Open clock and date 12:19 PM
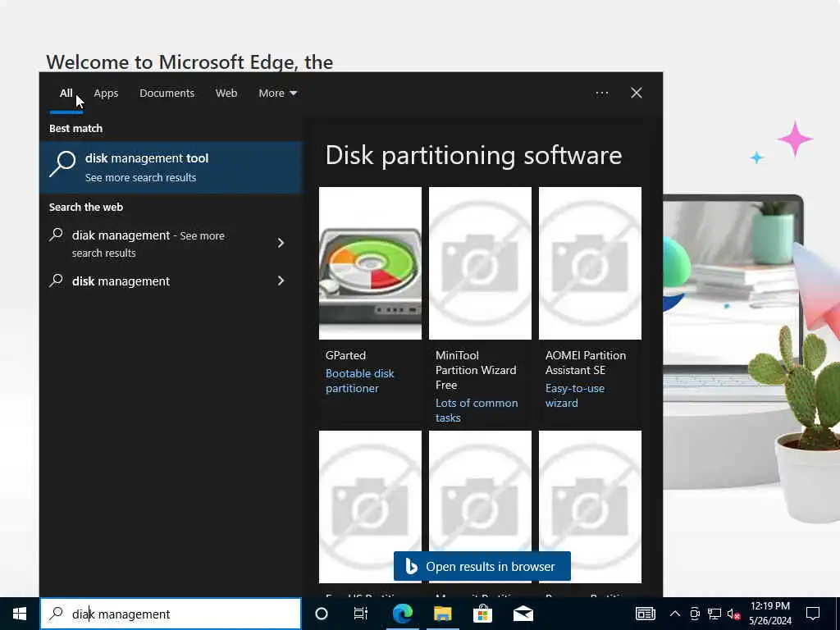The image size is (840, 630). [x=769, y=614]
